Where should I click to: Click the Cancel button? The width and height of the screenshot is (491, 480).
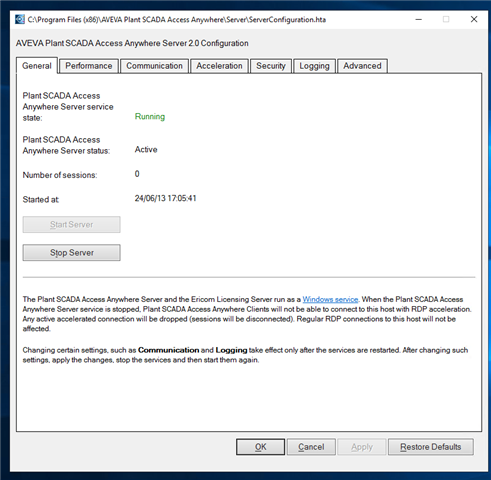[311, 447]
